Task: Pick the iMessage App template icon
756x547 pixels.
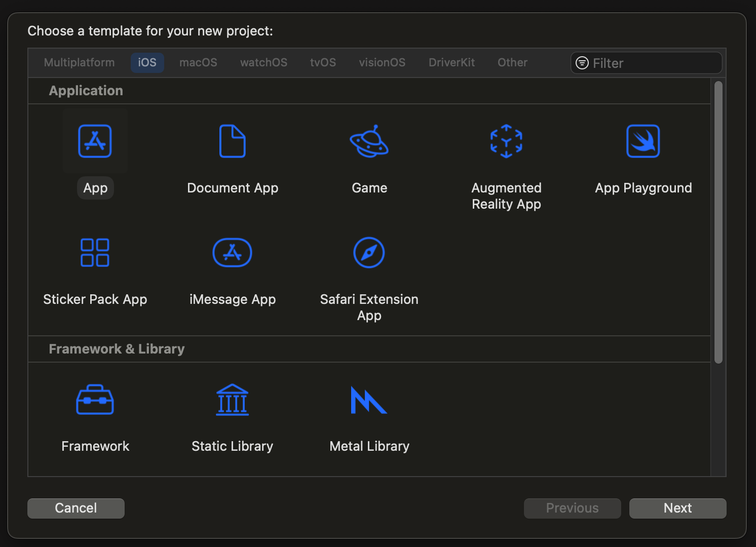Action: [233, 253]
